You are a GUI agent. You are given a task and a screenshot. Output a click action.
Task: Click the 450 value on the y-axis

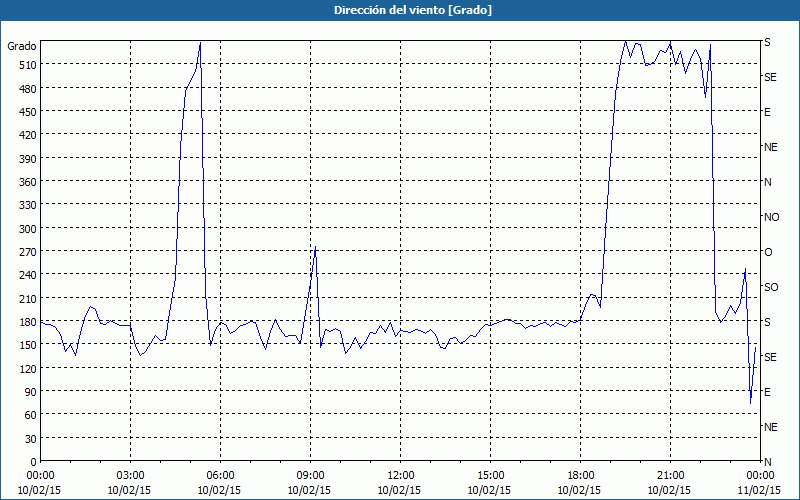[28, 112]
